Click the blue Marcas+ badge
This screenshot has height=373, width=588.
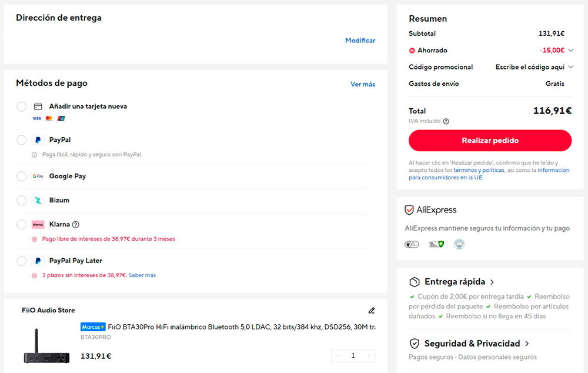[93, 327]
